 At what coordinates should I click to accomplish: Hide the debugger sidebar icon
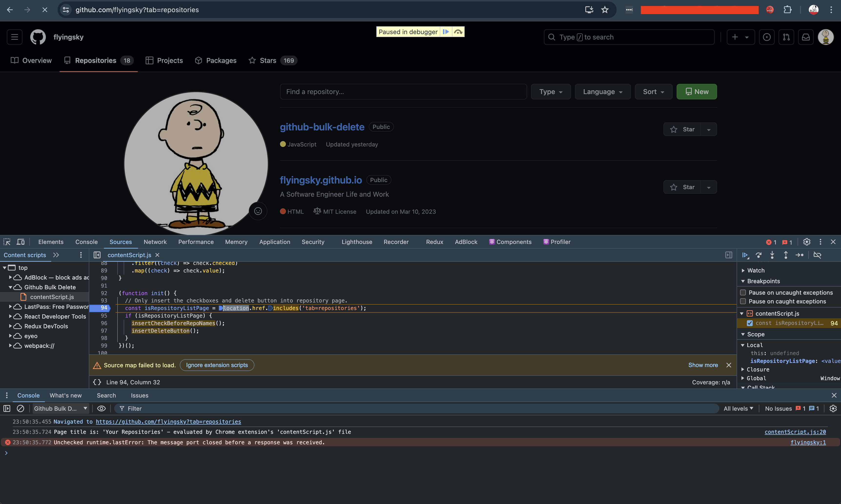click(729, 255)
